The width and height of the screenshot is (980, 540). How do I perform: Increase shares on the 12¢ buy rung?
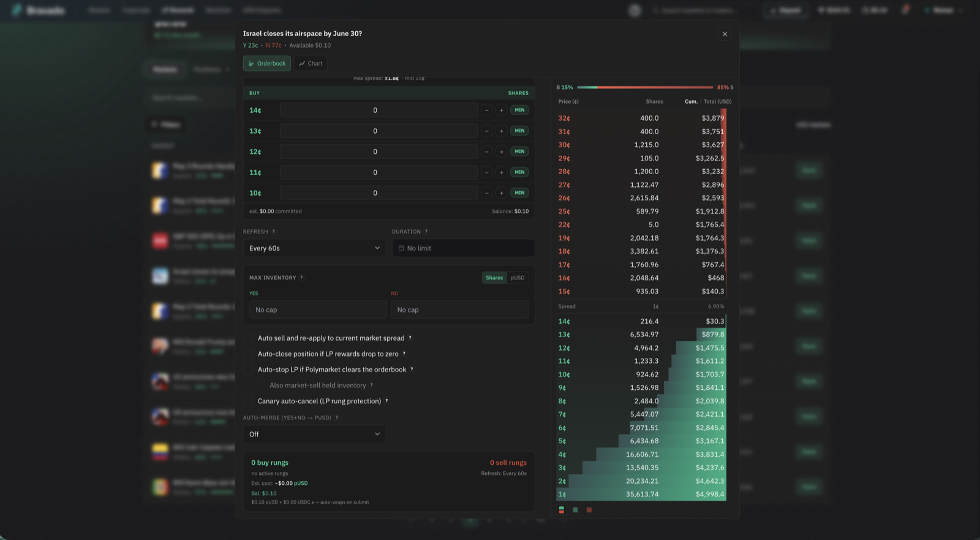[502, 151]
